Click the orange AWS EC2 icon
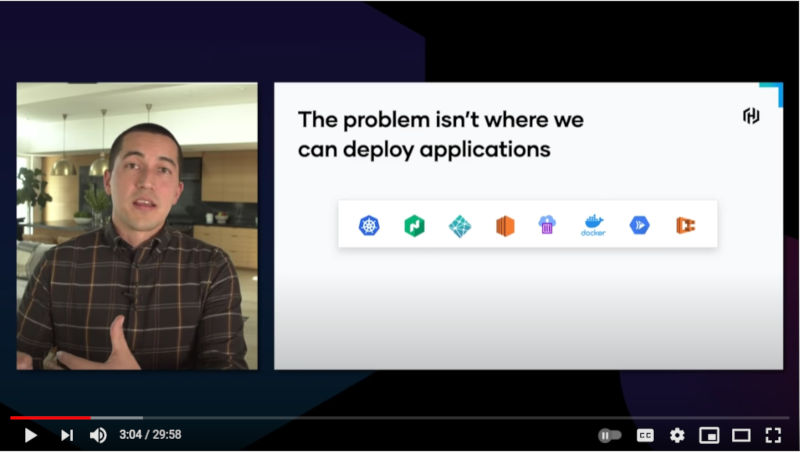 point(505,226)
